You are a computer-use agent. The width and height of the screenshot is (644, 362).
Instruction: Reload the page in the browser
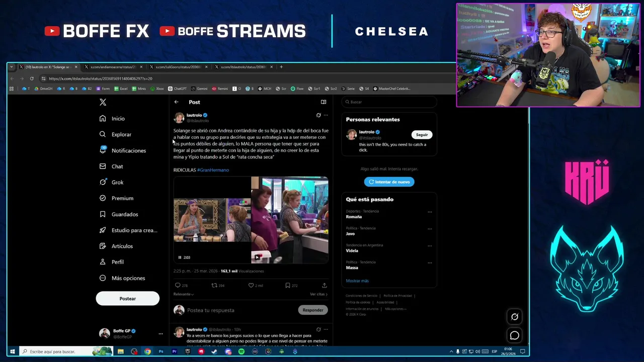pyautogui.click(x=32, y=78)
